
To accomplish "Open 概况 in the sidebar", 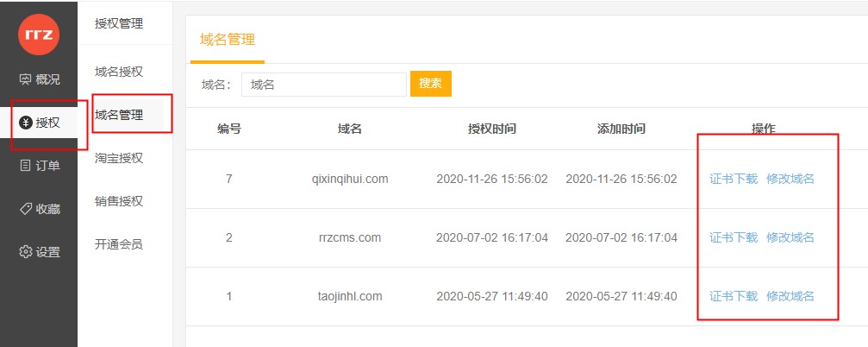I will tap(39, 79).
